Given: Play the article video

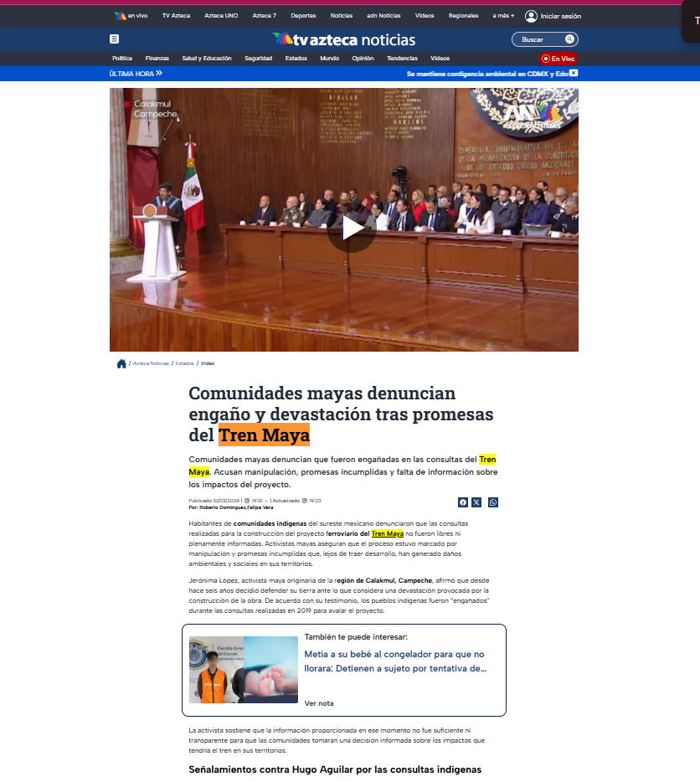Looking at the screenshot, I should coord(352,229).
